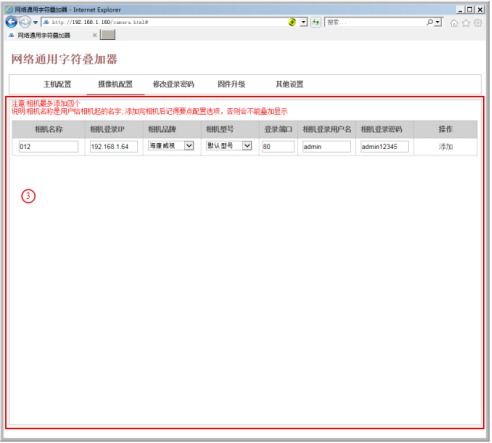The width and height of the screenshot is (492, 443).
Task: Switch to 主机配置 tab
Action: 57,84
